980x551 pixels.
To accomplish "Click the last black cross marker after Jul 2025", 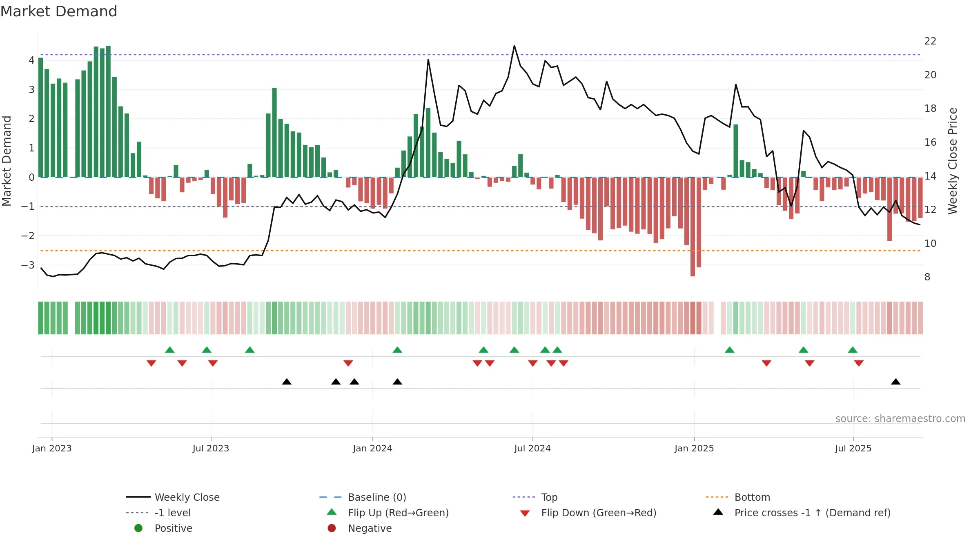I will coord(895,382).
